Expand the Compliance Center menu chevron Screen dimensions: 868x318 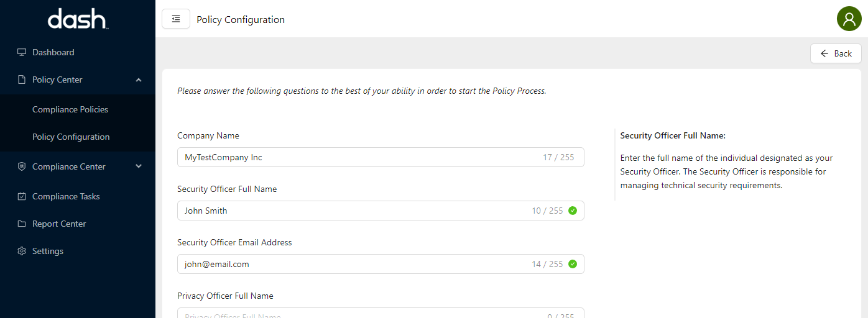pyautogui.click(x=139, y=166)
